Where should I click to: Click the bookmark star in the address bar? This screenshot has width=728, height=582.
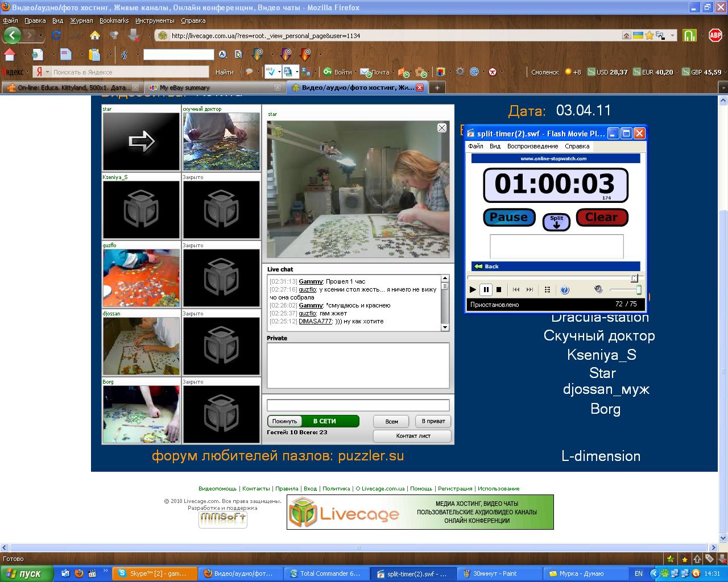click(649, 35)
